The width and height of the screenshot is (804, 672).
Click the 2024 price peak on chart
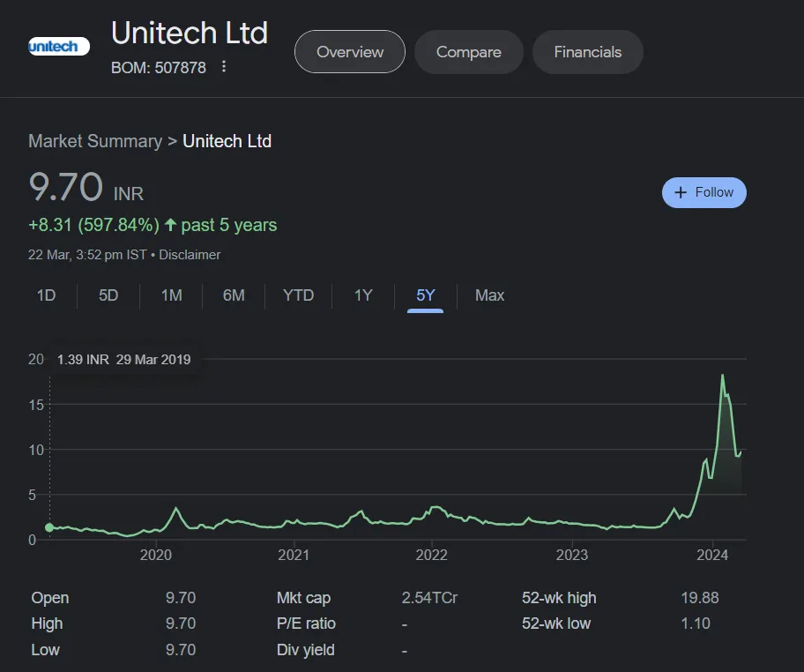[723, 376]
